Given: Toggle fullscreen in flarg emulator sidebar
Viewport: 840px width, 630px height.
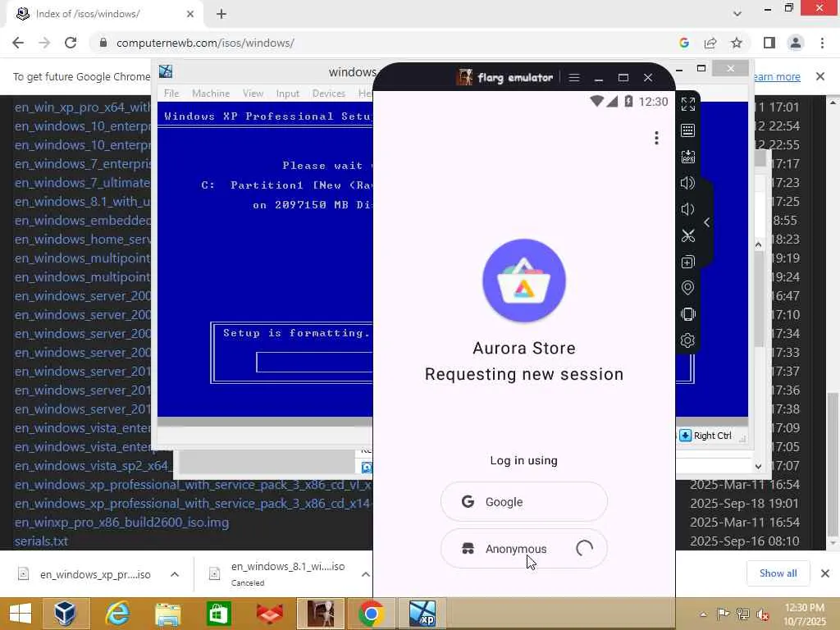Looking at the screenshot, I should 688,104.
